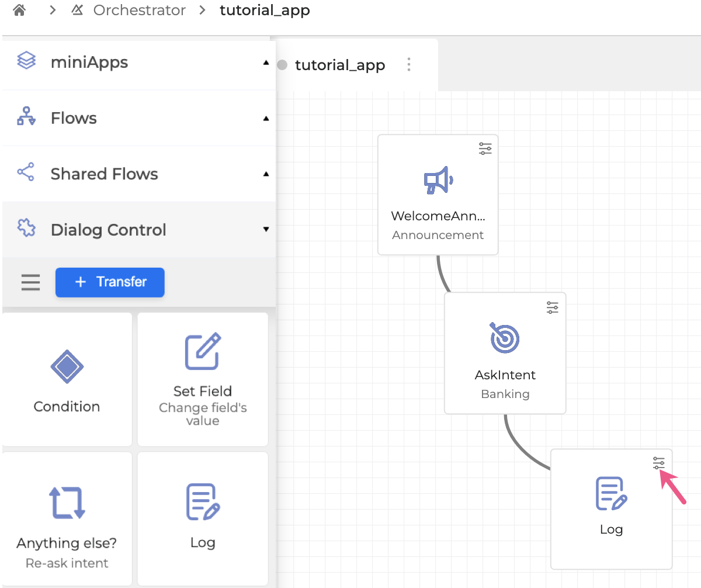Select the Set Field block
The height and width of the screenshot is (588, 701).
(x=202, y=379)
